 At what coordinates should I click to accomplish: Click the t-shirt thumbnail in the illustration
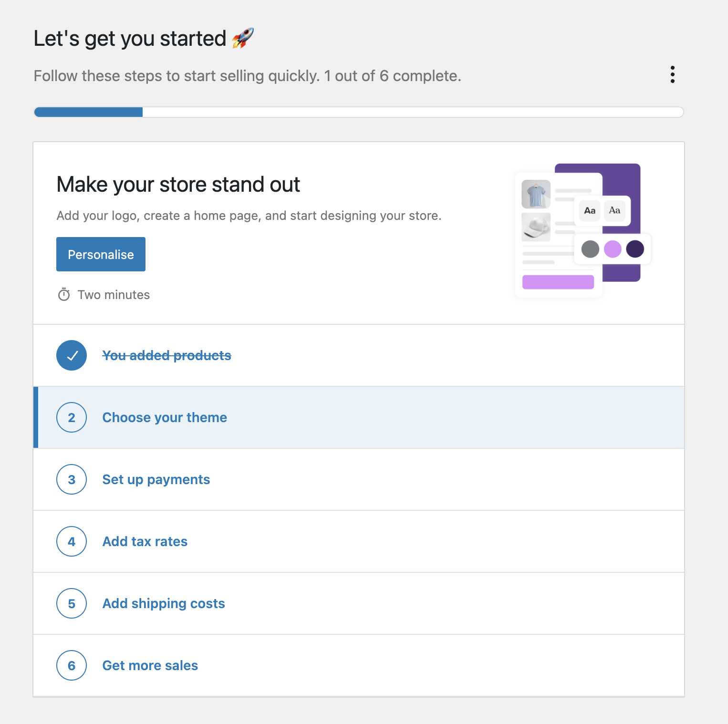point(536,194)
